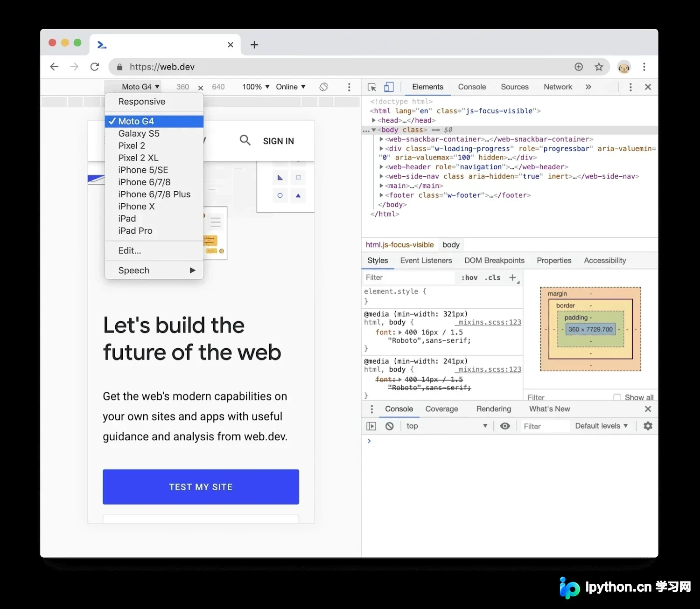The height and width of the screenshot is (609, 700).
Task: Open the Online throttling dropdown
Action: 291,87
